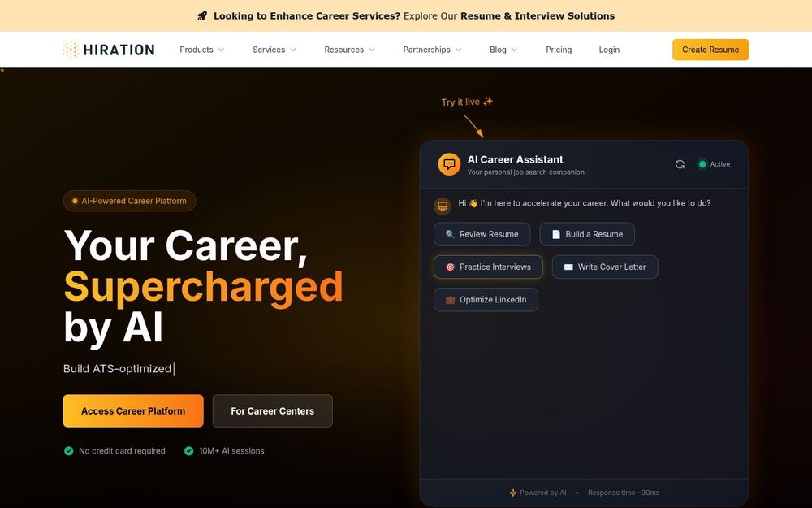Go to the Pricing page
This screenshot has width=812, height=508.
coord(559,50)
